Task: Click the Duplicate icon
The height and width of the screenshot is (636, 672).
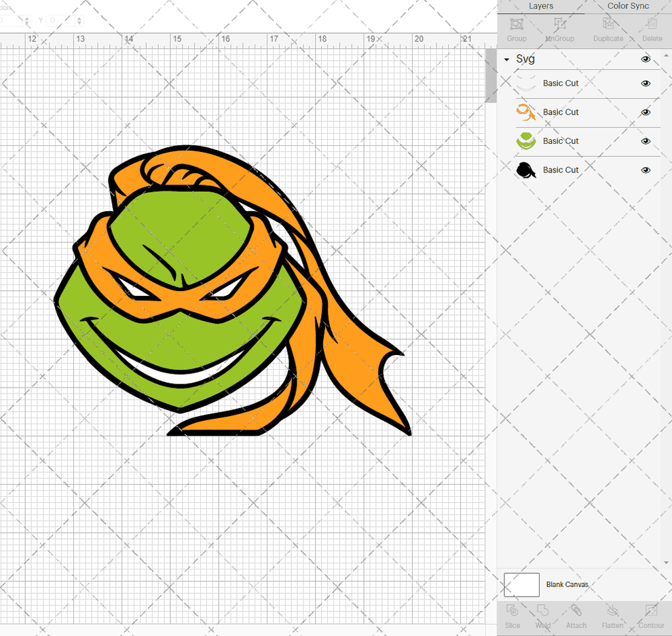Action: click(608, 29)
